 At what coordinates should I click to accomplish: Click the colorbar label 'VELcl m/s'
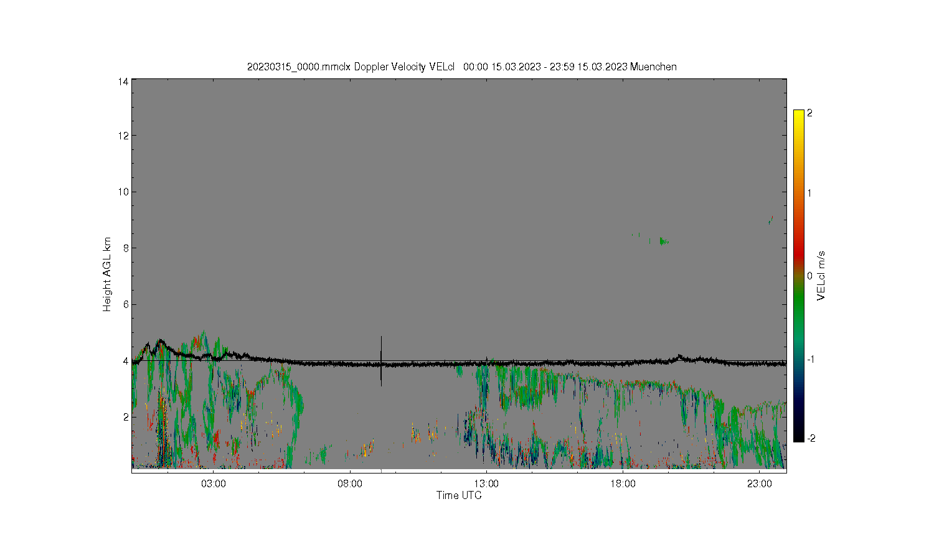[x=821, y=276]
